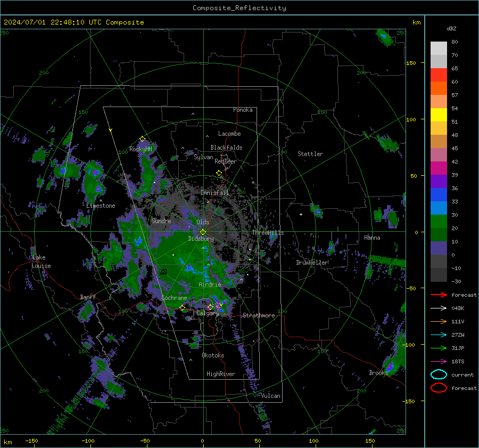
Task: Click the intense storm cell near Brooks
Action: [x=390, y=366]
